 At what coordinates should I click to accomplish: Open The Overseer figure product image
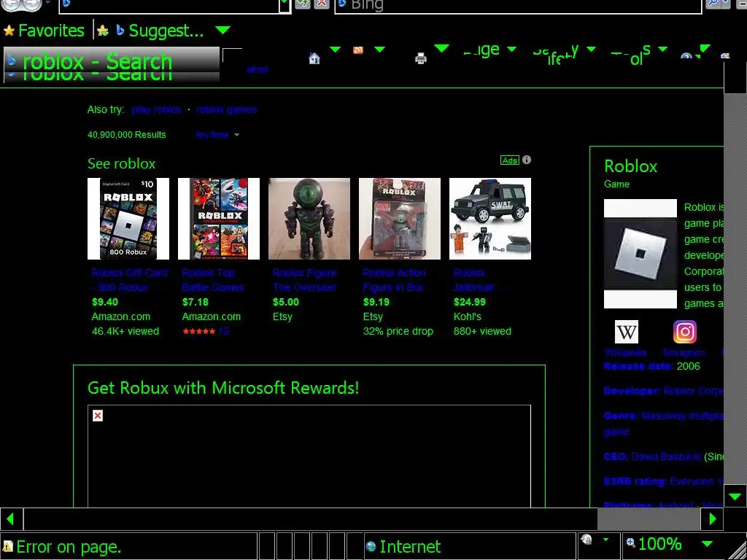click(309, 219)
